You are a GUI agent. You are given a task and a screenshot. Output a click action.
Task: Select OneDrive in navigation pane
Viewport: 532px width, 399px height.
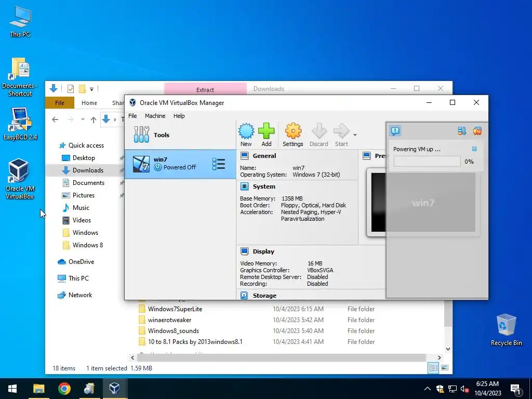(81, 262)
